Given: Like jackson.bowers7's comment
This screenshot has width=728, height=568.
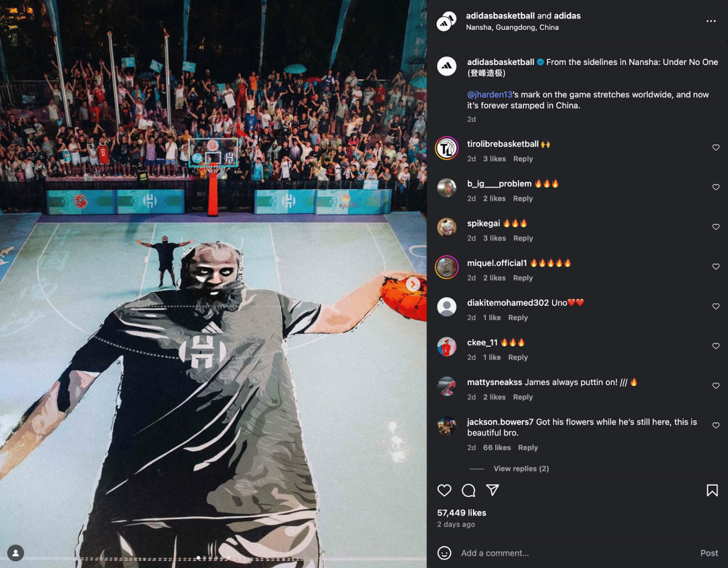Looking at the screenshot, I should 716,425.
